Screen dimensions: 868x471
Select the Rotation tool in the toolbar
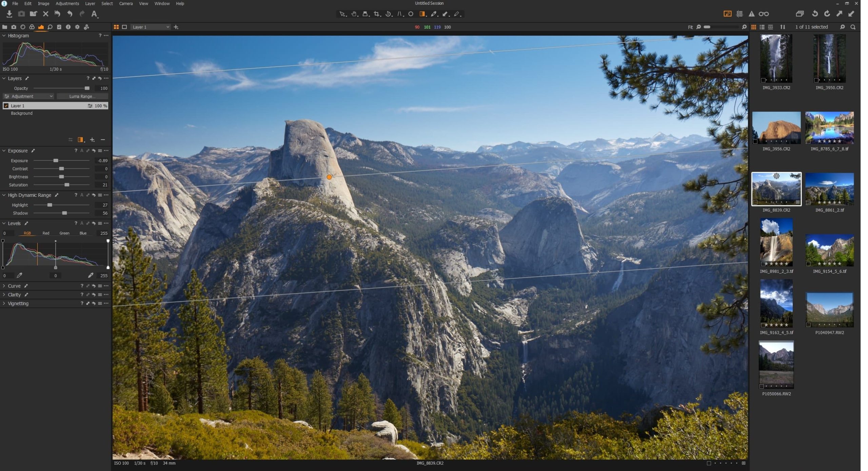coord(388,14)
